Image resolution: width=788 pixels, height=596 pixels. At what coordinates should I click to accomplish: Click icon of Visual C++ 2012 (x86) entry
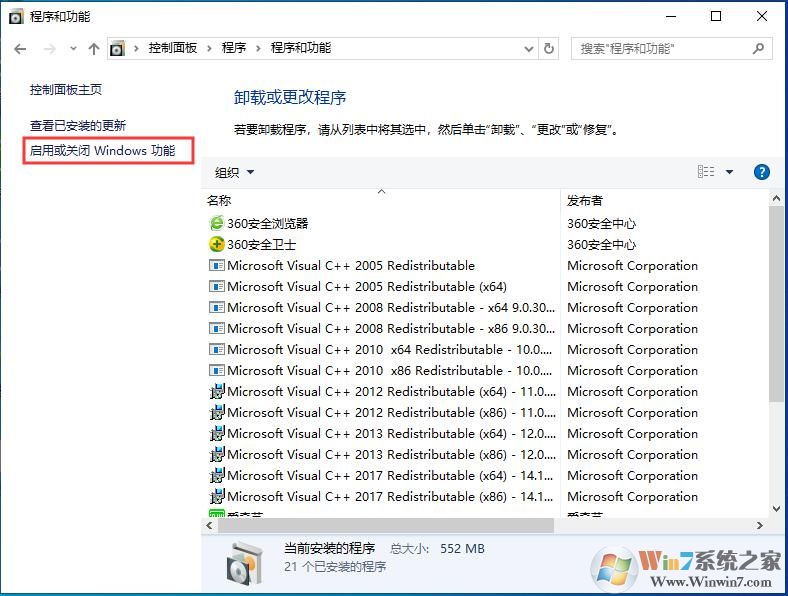click(x=216, y=413)
